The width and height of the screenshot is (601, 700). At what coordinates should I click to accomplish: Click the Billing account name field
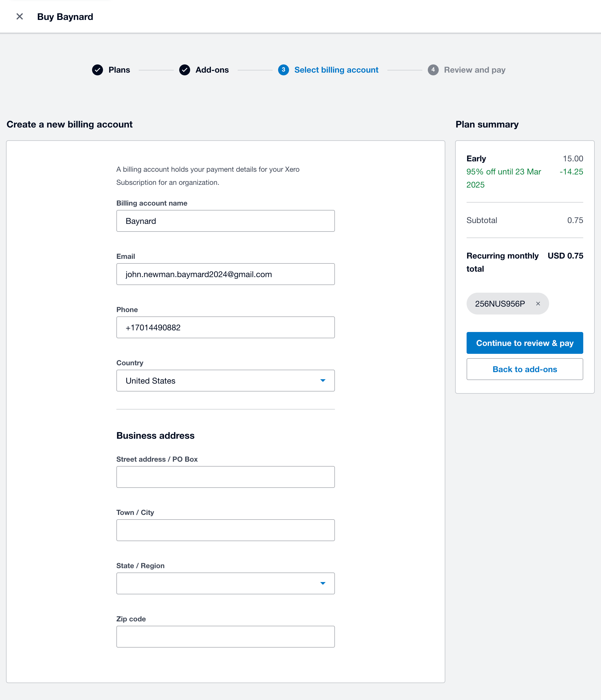[225, 221]
